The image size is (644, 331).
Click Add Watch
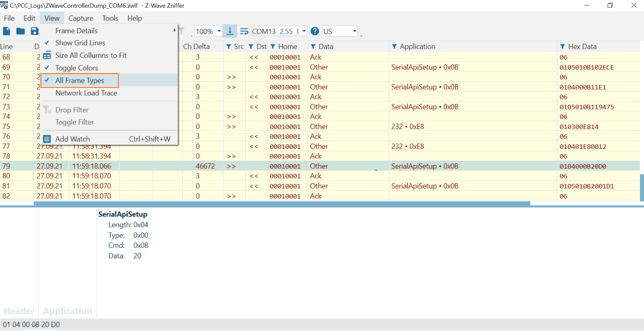tap(73, 139)
